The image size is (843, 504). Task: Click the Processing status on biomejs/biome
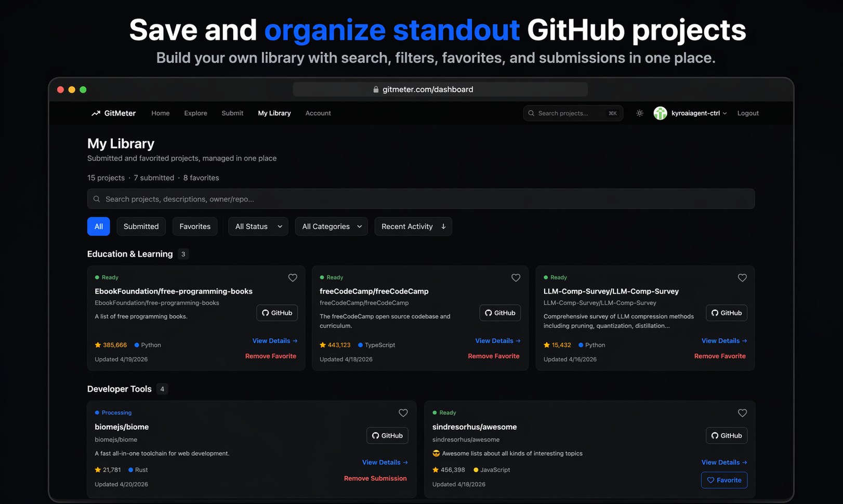(113, 413)
